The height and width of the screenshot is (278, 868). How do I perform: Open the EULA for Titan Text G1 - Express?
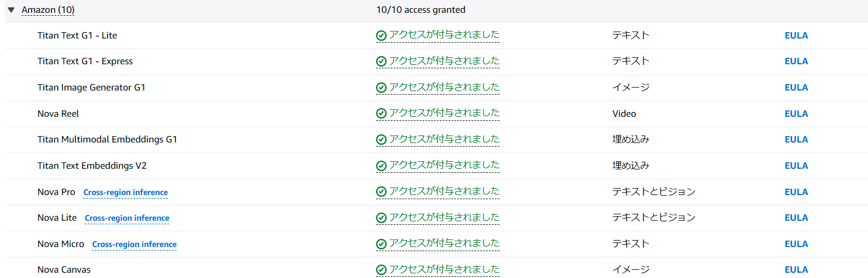[796, 61]
